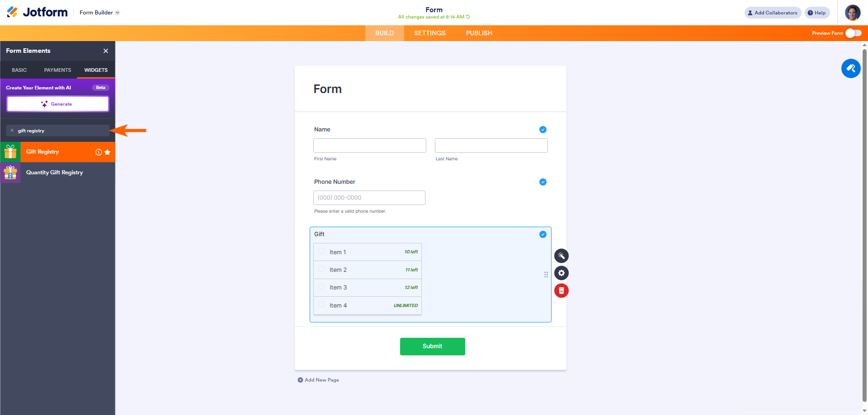Image resolution: width=868 pixels, height=415 pixels.
Task: Show Gift Registry widget info icon
Action: click(x=99, y=152)
